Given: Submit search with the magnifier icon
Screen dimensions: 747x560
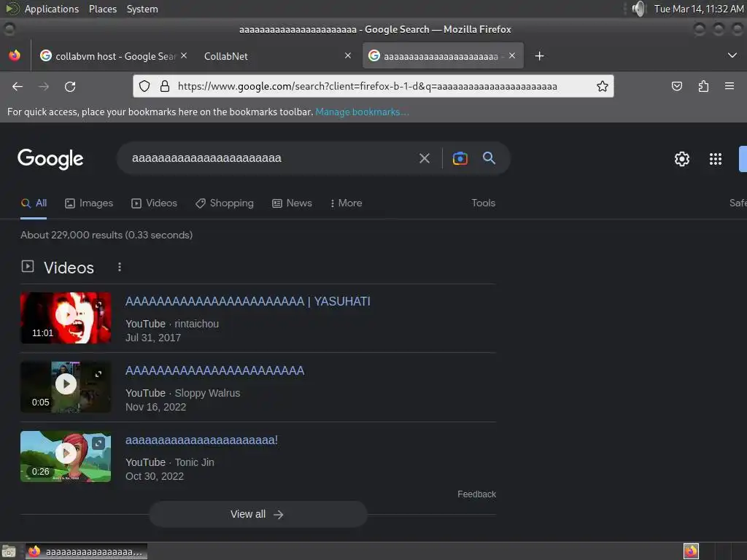Looking at the screenshot, I should [489, 158].
